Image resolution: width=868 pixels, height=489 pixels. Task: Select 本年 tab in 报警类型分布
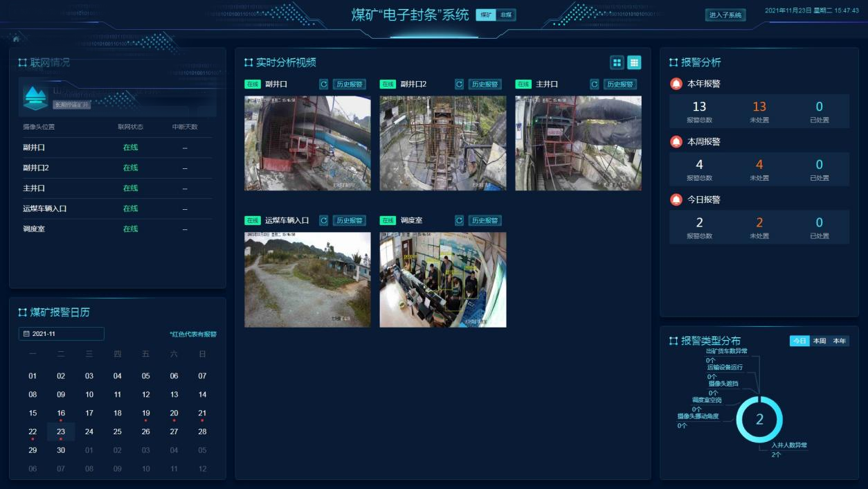click(839, 341)
